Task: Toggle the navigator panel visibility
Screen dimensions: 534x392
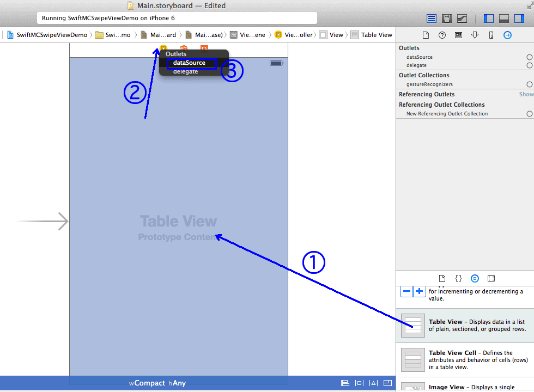Action: coord(488,18)
